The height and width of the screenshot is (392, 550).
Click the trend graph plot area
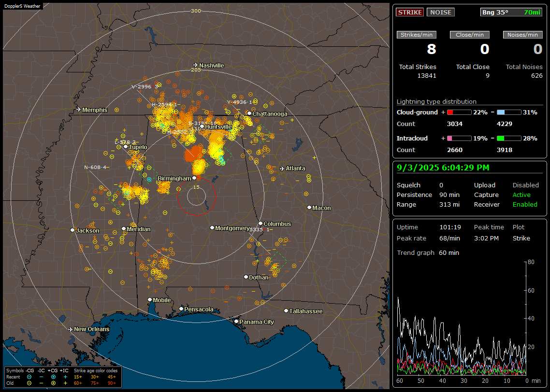click(462, 319)
